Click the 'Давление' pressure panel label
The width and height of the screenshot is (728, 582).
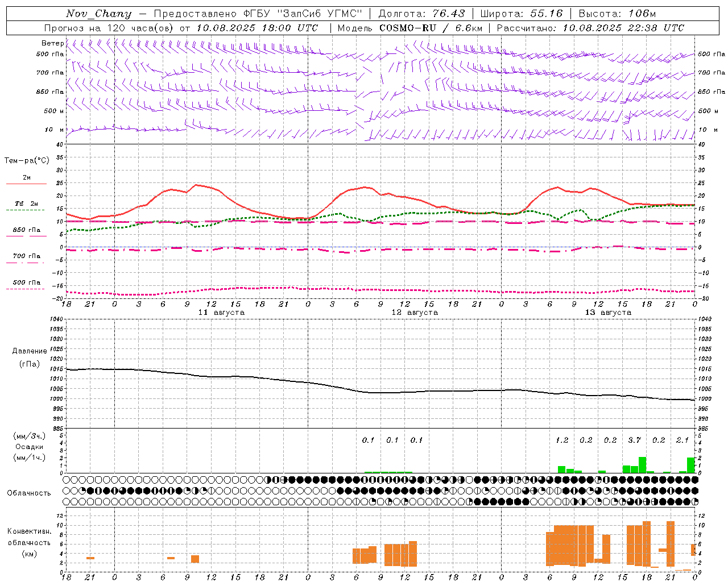(x=30, y=351)
